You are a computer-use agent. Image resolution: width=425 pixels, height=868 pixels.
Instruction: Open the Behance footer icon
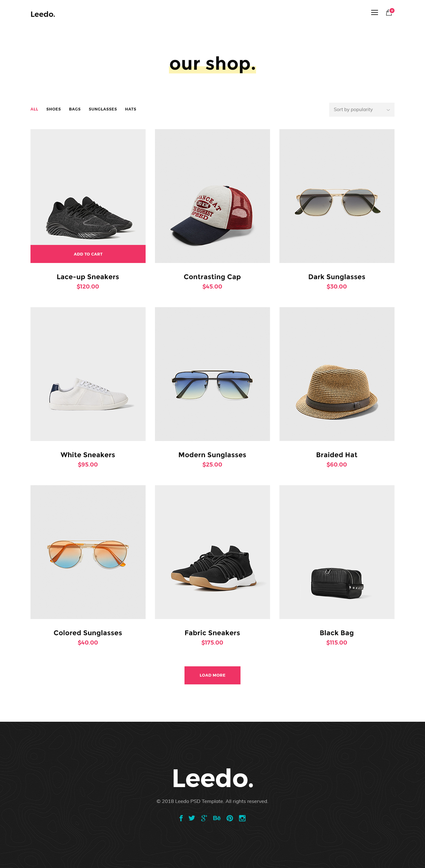(217, 818)
